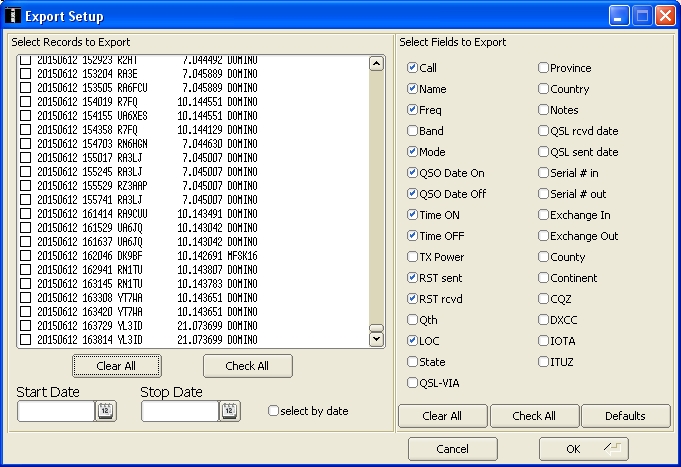Click the Start Date input field

click(56, 410)
